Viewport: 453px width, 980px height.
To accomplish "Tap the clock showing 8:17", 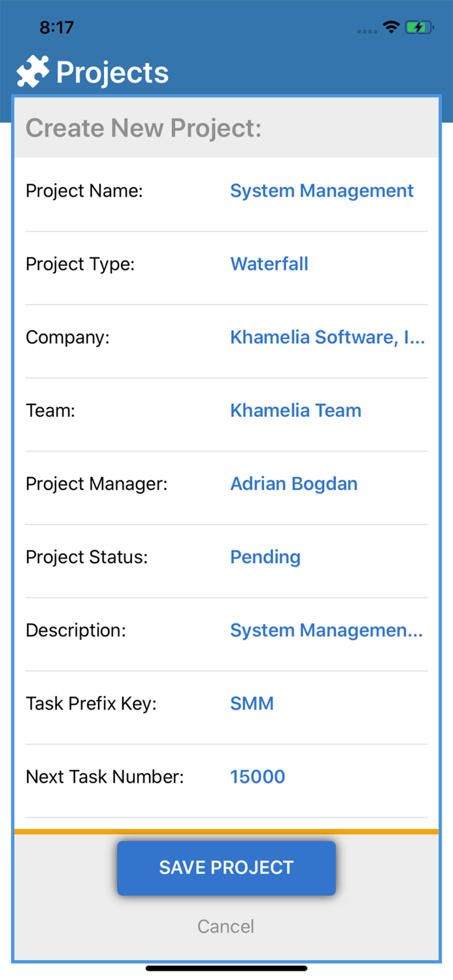I will [x=58, y=27].
